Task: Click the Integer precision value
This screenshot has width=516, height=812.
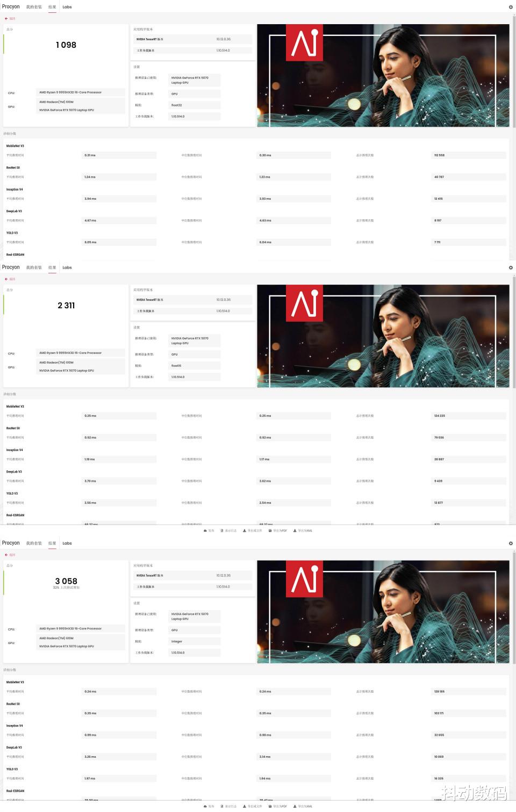Action: (195, 641)
